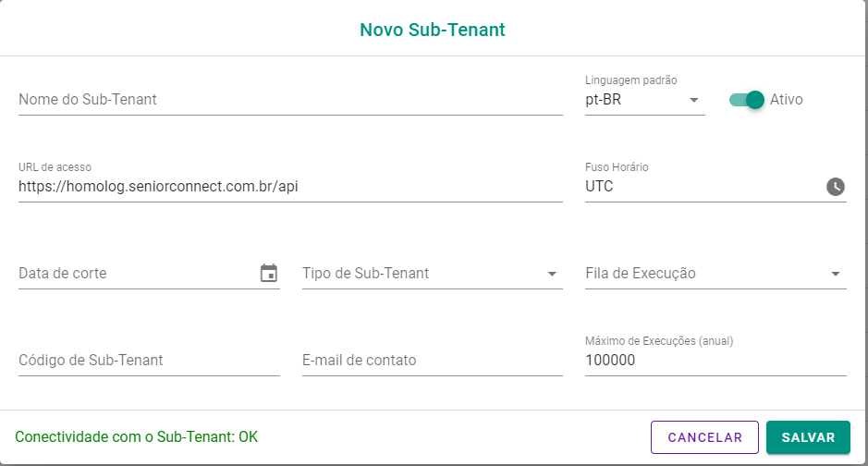Toggle the Ativo switch off

(x=748, y=100)
